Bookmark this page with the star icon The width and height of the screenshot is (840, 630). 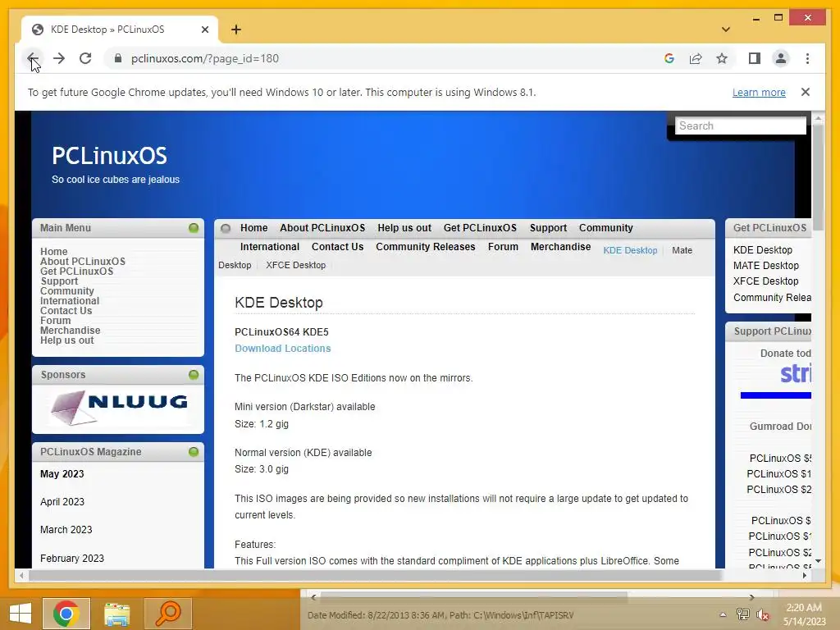(x=722, y=58)
